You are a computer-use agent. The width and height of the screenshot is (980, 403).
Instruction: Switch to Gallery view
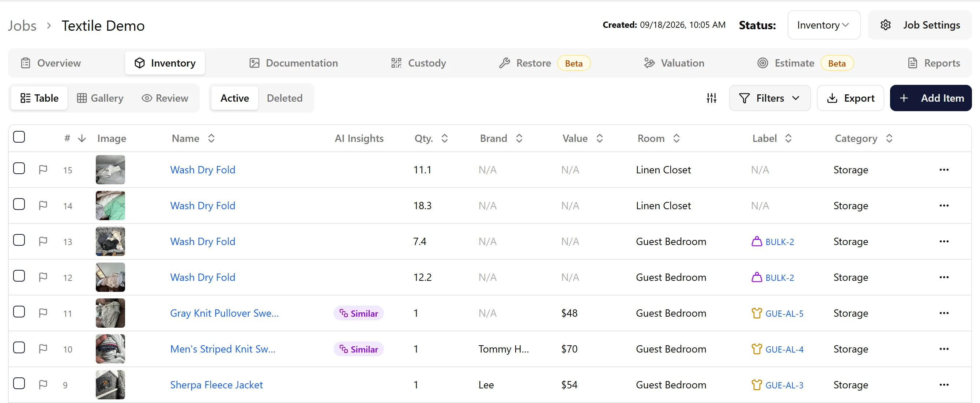[101, 98]
